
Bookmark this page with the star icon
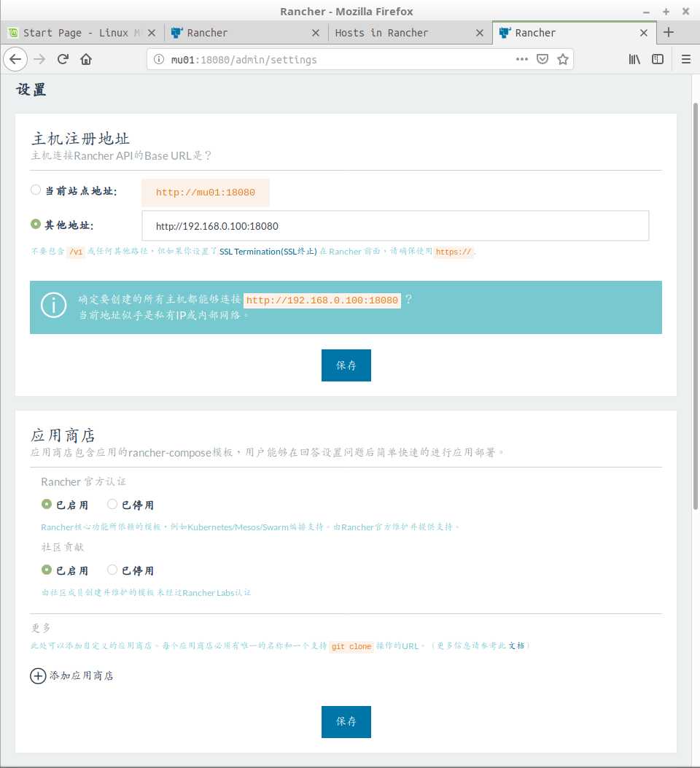[563, 59]
